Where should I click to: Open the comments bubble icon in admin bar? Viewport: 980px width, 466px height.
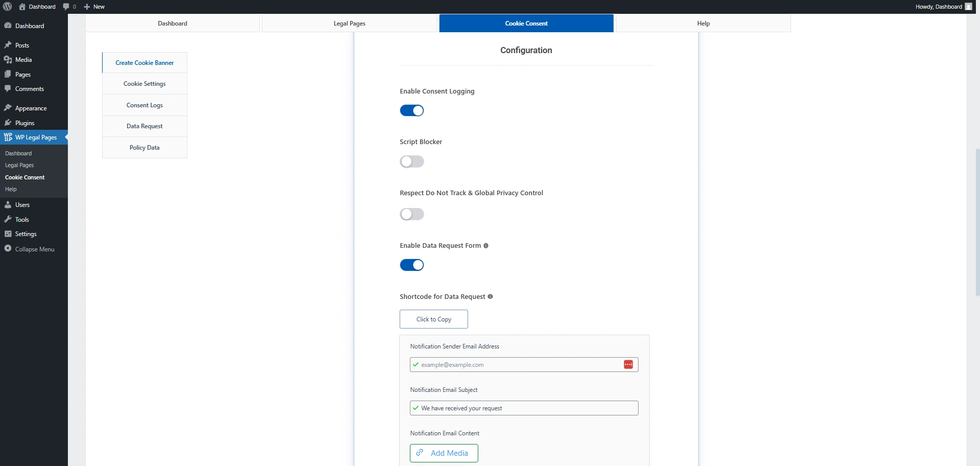(x=66, y=7)
